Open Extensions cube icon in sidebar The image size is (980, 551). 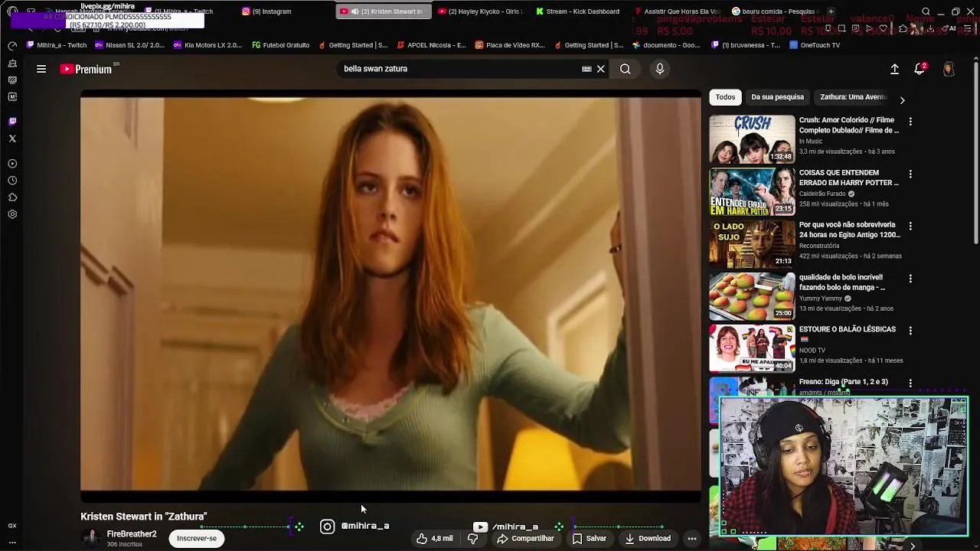[x=12, y=197]
